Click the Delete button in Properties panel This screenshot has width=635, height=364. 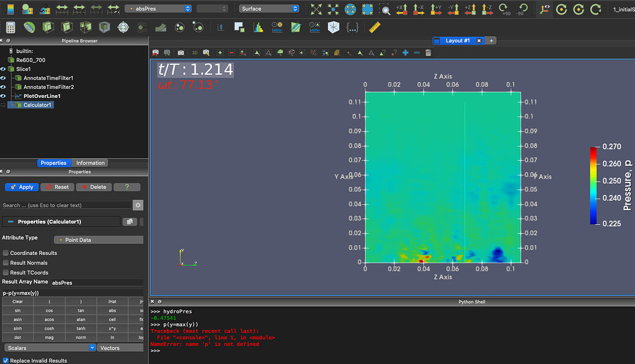coord(93,187)
